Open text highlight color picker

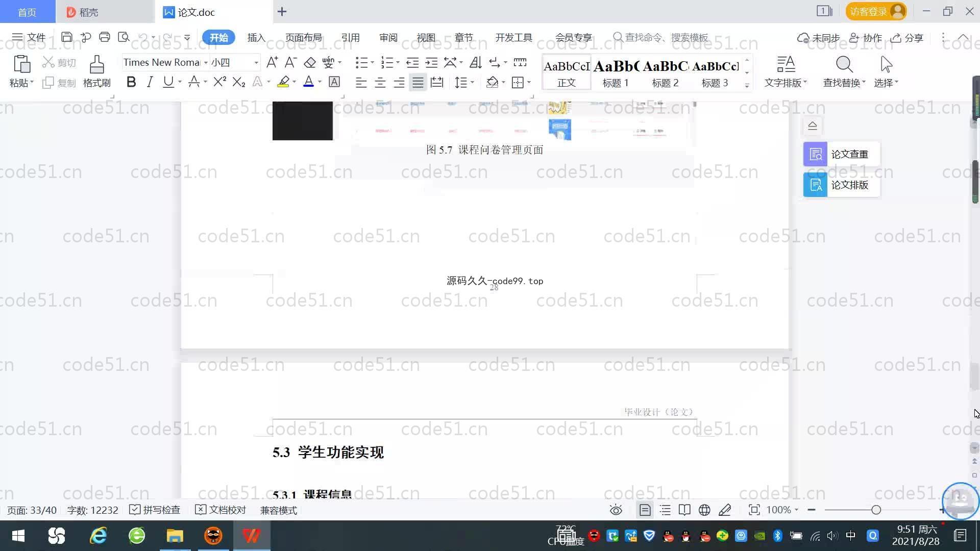coord(294,82)
